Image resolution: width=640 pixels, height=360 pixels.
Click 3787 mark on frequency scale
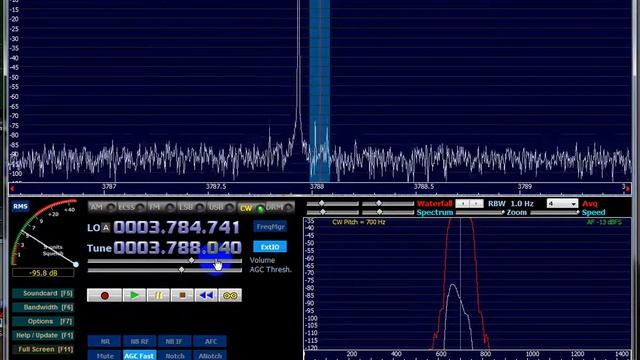(109, 187)
